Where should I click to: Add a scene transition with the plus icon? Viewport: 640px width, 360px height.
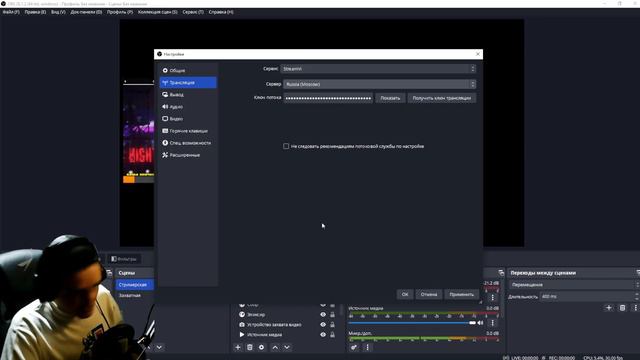click(x=609, y=308)
